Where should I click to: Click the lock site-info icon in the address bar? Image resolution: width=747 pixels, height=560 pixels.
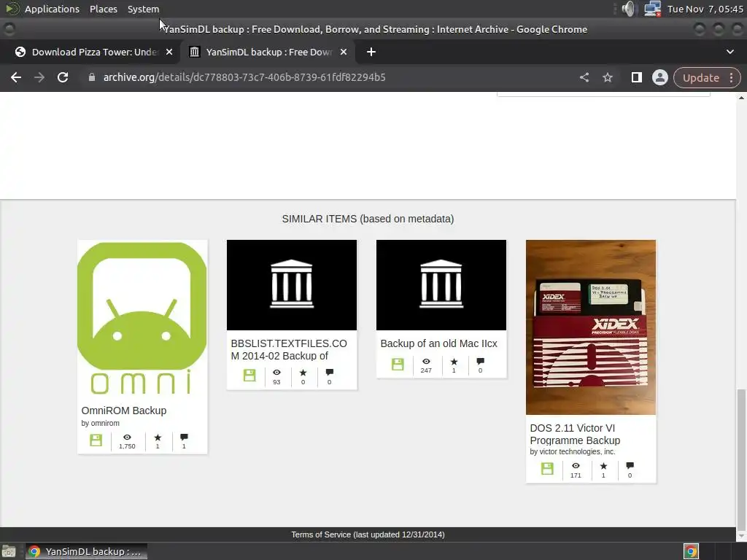point(91,77)
